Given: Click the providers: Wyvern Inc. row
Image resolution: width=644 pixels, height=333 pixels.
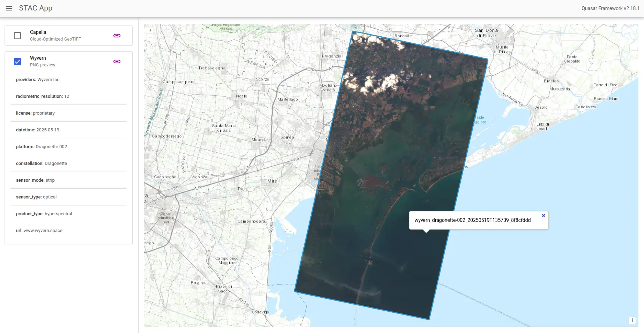Looking at the screenshot, I should [68, 80].
